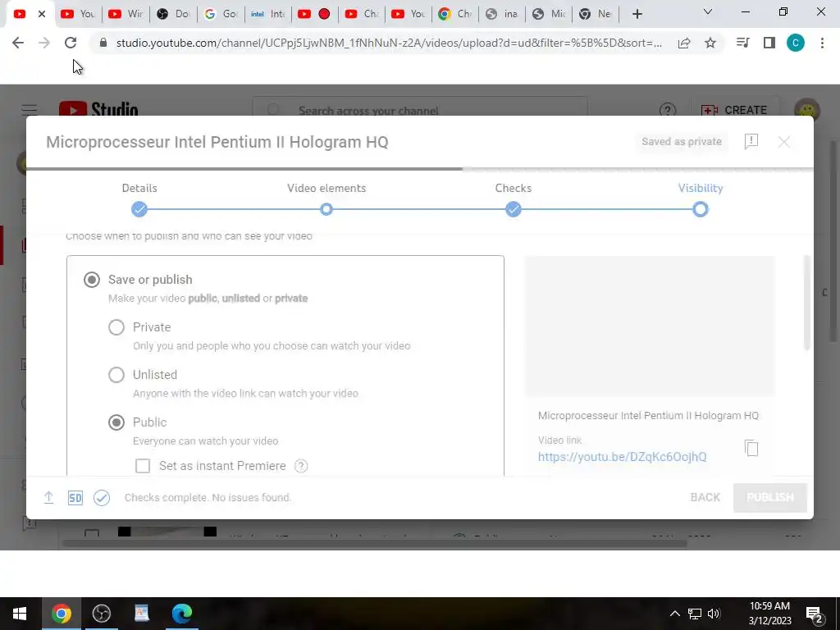840x630 pixels.
Task: Open the YouTube Studio hamburger menu
Action: tap(30, 110)
